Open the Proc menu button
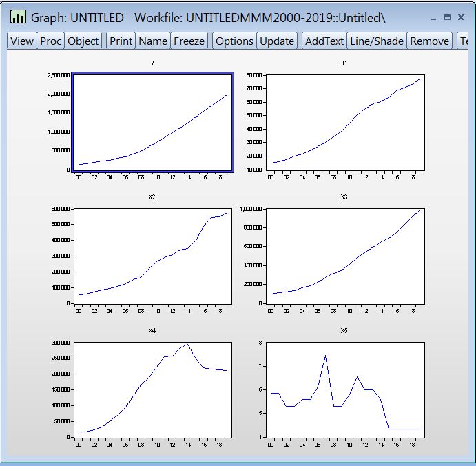The image size is (476, 466). 50,41
